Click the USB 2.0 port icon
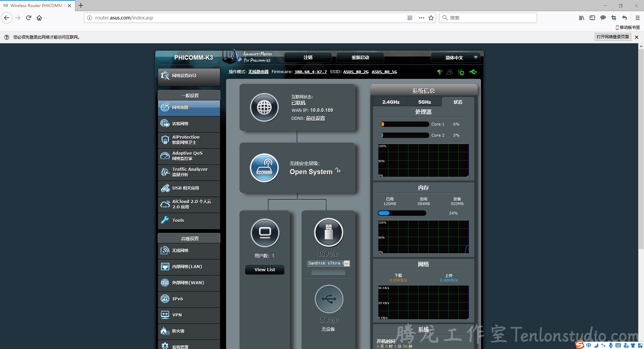Image resolution: width=644 pixels, height=349 pixels. (x=329, y=299)
